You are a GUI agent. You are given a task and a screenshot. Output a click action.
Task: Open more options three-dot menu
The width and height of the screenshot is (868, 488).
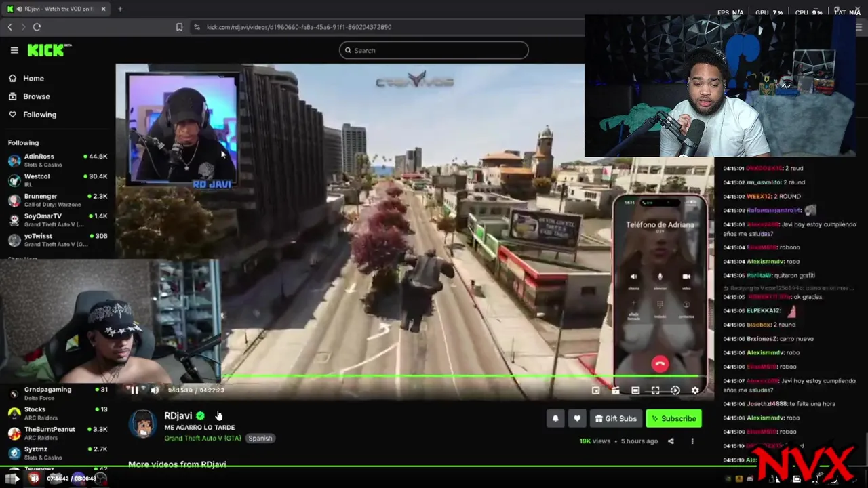pyautogui.click(x=692, y=441)
